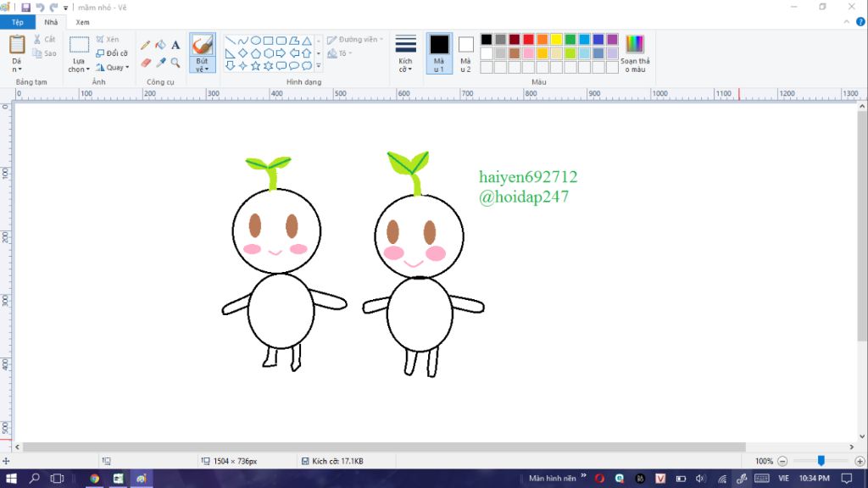Pick the green color swatch
Screen dimensions: 868x488
(x=570, y=39)
